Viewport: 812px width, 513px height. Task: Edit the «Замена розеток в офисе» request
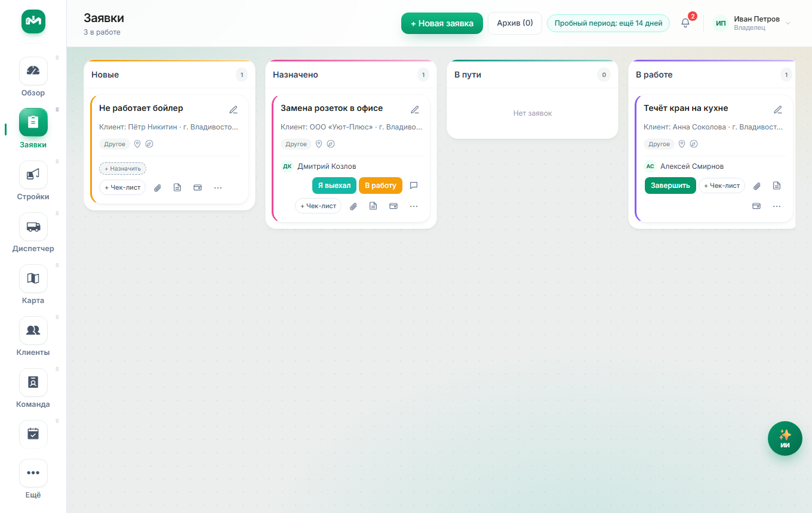click(x=415, y=110)
